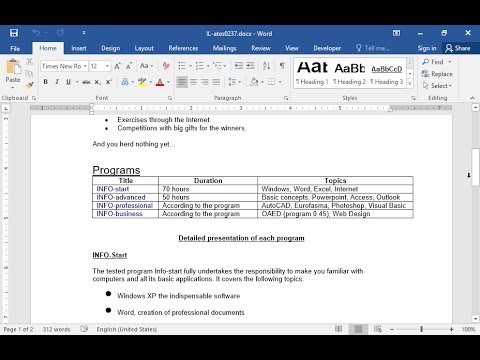Screen dimensions: 480x360
Task: Apply the Heading 3 style
Action: (x=387, y=73)
